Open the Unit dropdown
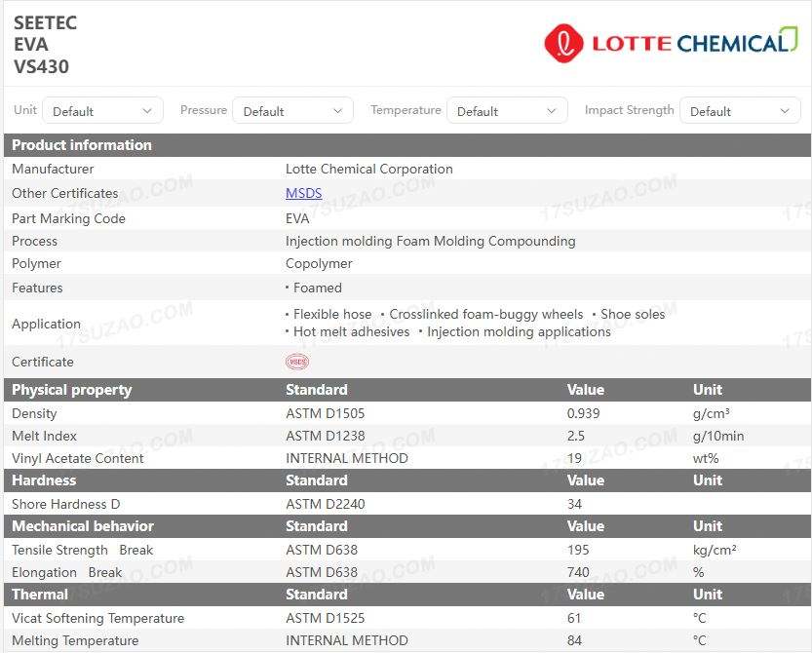The image size is (812, 653). coord(102,111)
